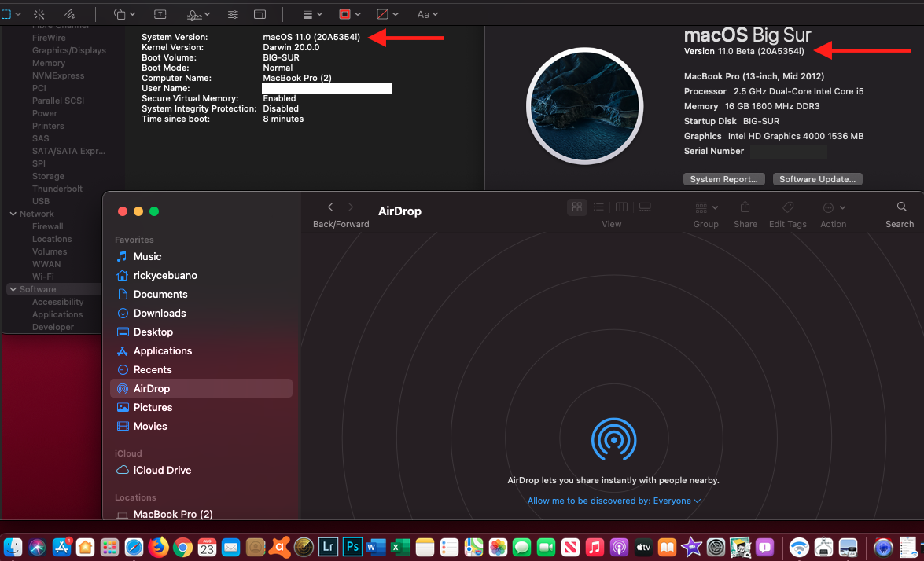The image size is (924, 561).
Task: Click Software Update... button
Action: [x=817, y=179]
